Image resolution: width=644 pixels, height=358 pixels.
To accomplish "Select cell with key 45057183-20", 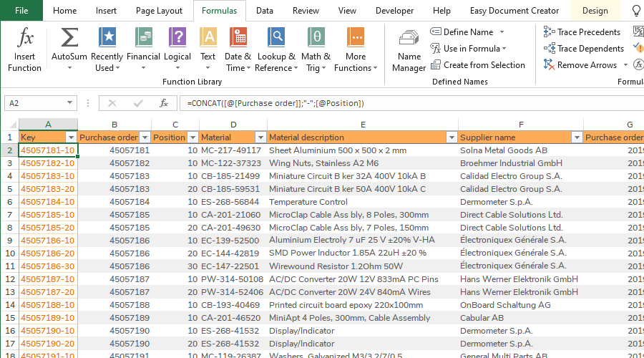I will [48, 189].
